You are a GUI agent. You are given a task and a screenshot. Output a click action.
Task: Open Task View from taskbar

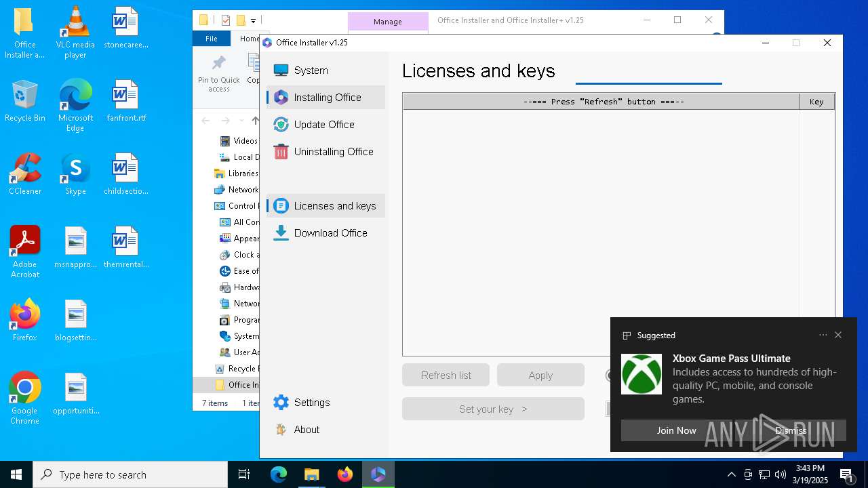(244, 474)
